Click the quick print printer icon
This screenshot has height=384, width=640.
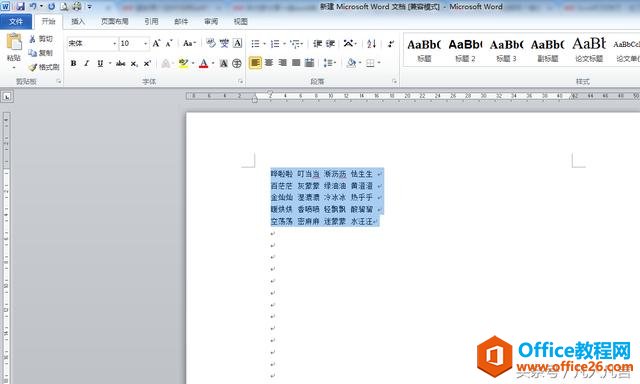(x=76, y=7)
